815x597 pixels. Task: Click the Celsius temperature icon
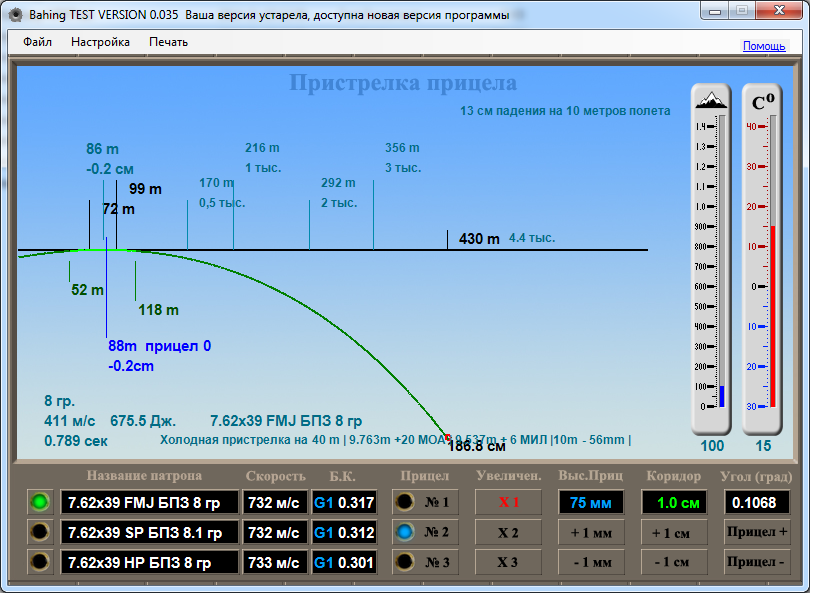(x=764, y=101)
